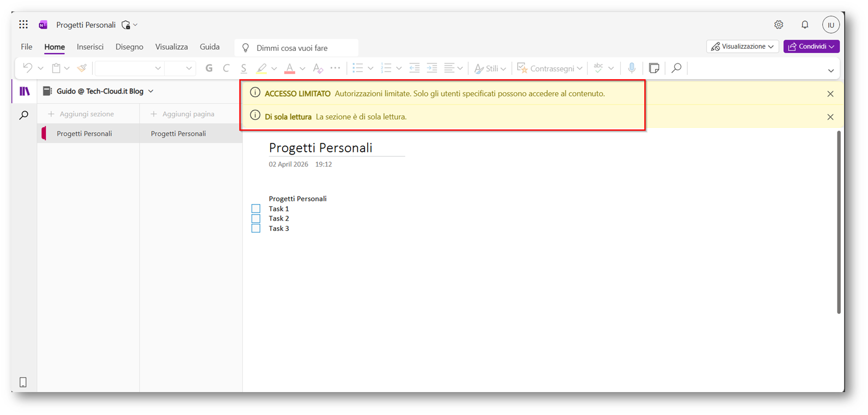Click the font color red A swatch
The height and width of the screenshot is (415, 868).
coord(290,68)
